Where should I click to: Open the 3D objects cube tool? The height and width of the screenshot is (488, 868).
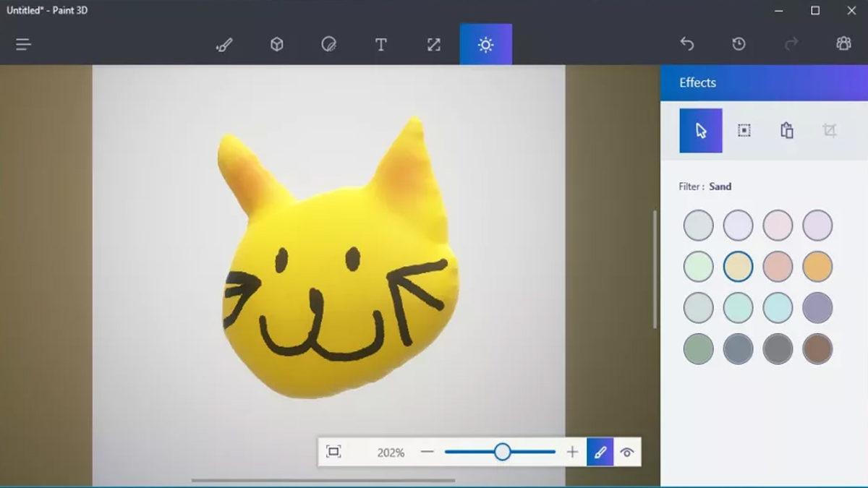pyautogui.click(x=276, y=44)
